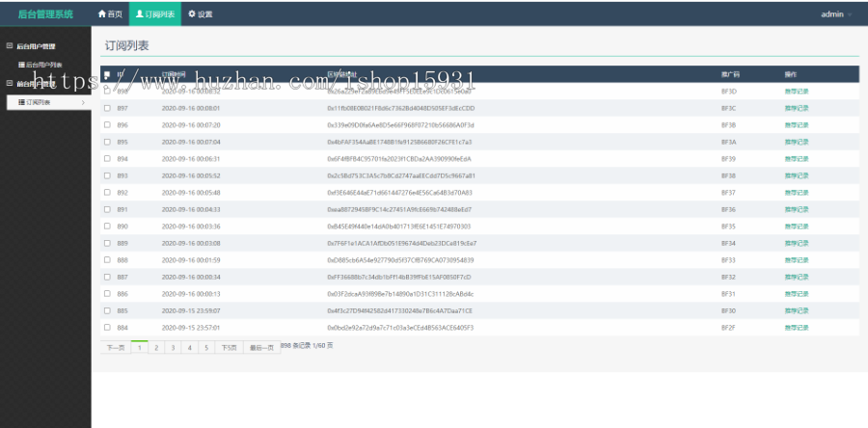Open 推荐记录 for promo code BF34

point(797,243)
